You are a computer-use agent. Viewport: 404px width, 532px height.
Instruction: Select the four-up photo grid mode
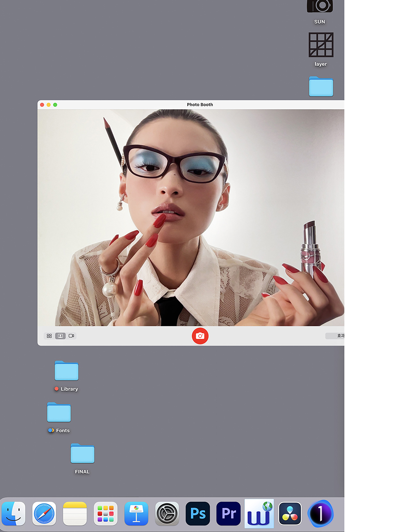[x=49, y=336]
